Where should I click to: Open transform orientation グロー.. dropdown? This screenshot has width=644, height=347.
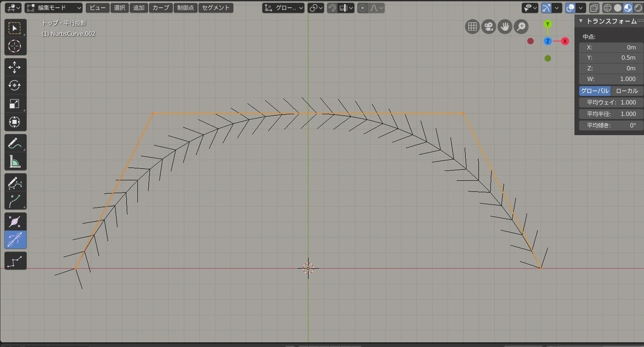tap(284, 8)
